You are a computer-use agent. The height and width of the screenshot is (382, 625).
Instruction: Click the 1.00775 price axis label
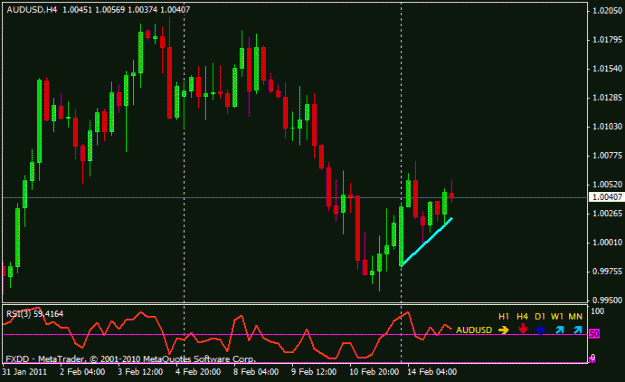[607, 156]
